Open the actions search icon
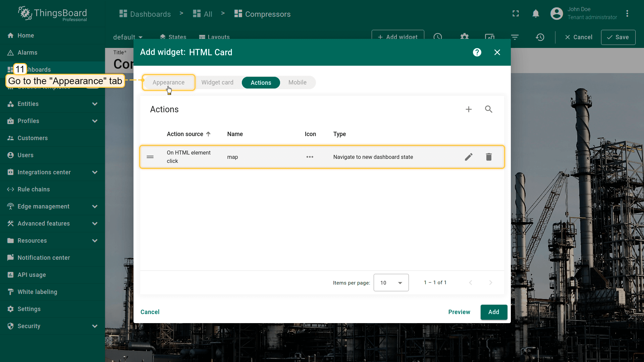The width and height of the screenshot is (644, 362). (489, 109)
